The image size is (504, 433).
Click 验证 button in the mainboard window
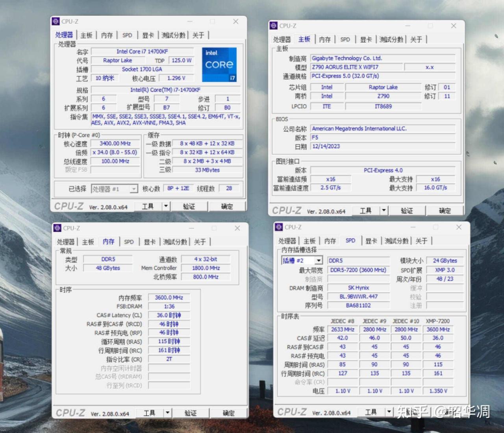click(407, 211)
